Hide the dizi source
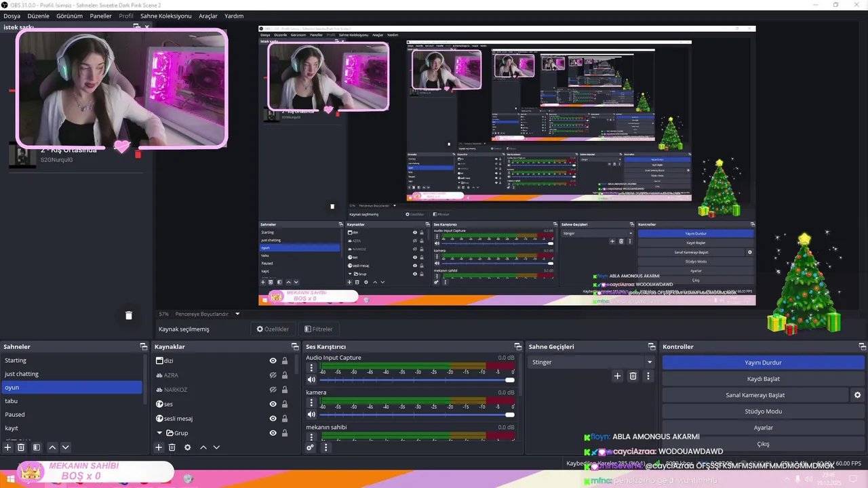This screenshot has height=488, width=868. coord(273,361)
